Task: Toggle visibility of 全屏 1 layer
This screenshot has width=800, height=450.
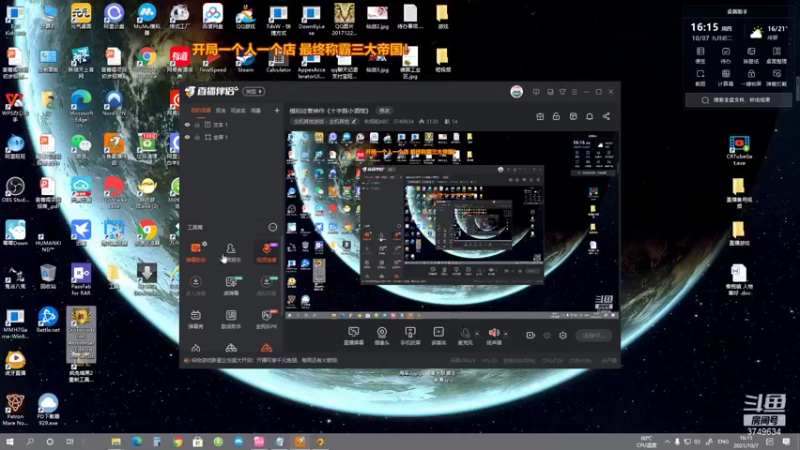Action: [187, 137]
